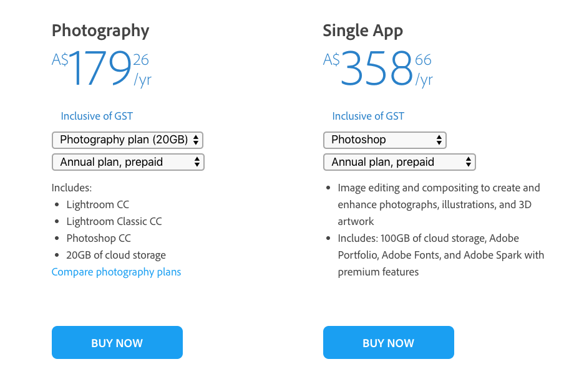The width and height of the screenshot is (569, 392).
Task: Click the Includes: label under Photography
Action: tap(72, 188)
